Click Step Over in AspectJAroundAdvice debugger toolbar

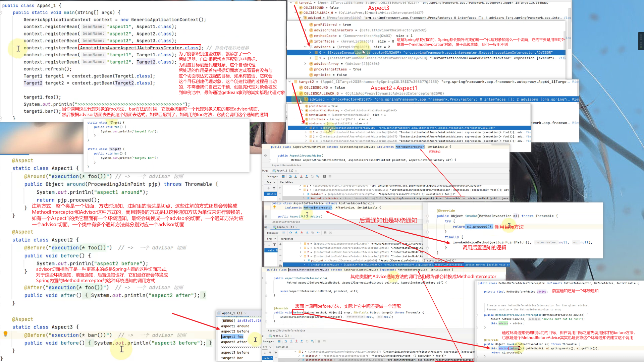(290, 176)
